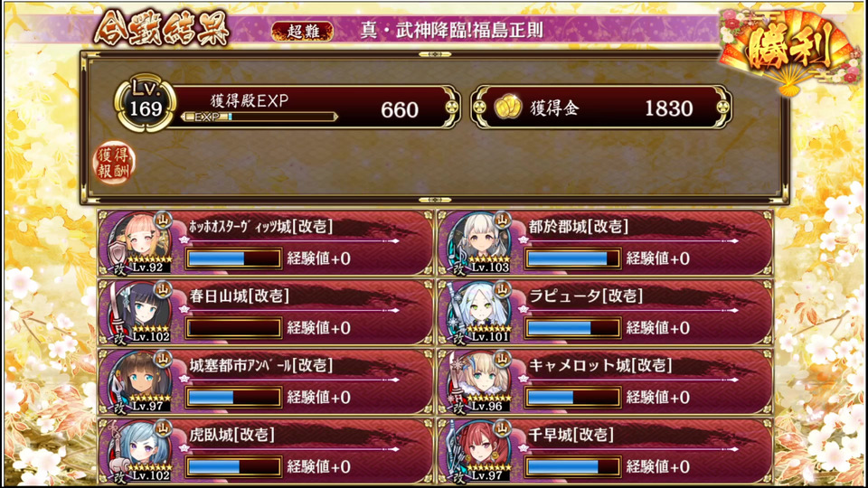Click the 千早城 experience bar
868x488 pixels.
coord(573,466)
